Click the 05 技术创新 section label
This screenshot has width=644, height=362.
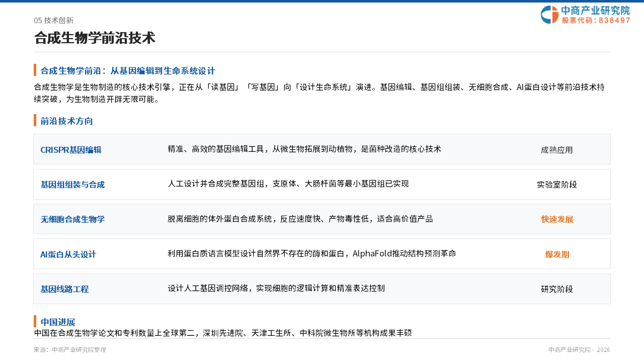(x=54, y=20)
